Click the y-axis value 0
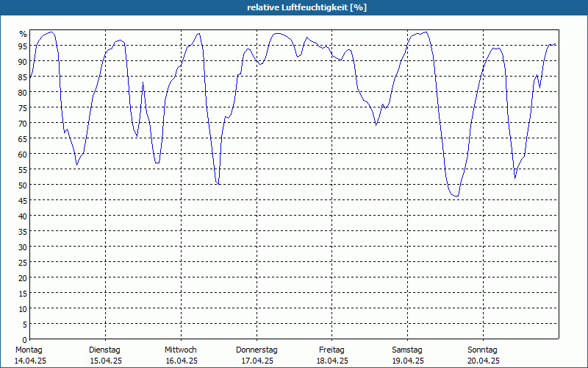The image size is (588, 368). click(x=25, y=340)
